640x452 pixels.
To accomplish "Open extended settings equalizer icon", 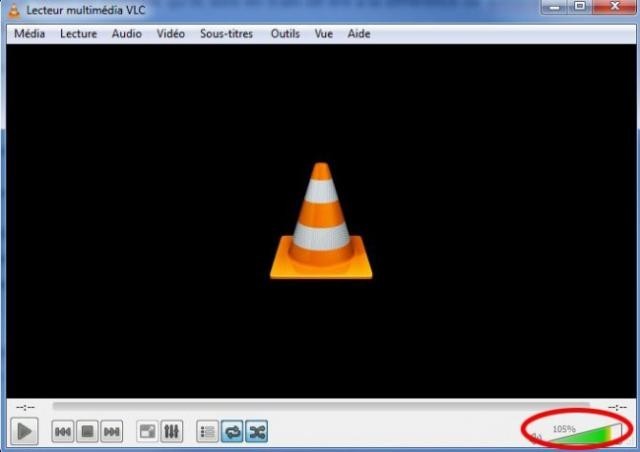I will [172, 431].
